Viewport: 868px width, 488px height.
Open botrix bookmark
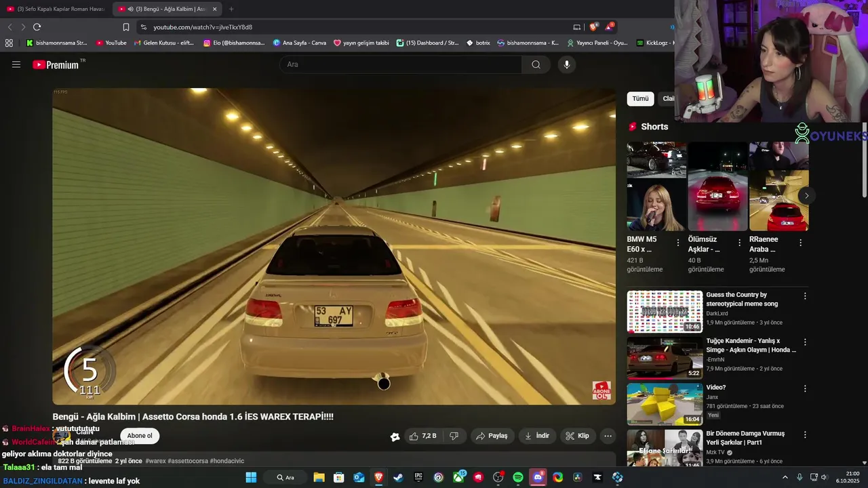pos(478,43)
